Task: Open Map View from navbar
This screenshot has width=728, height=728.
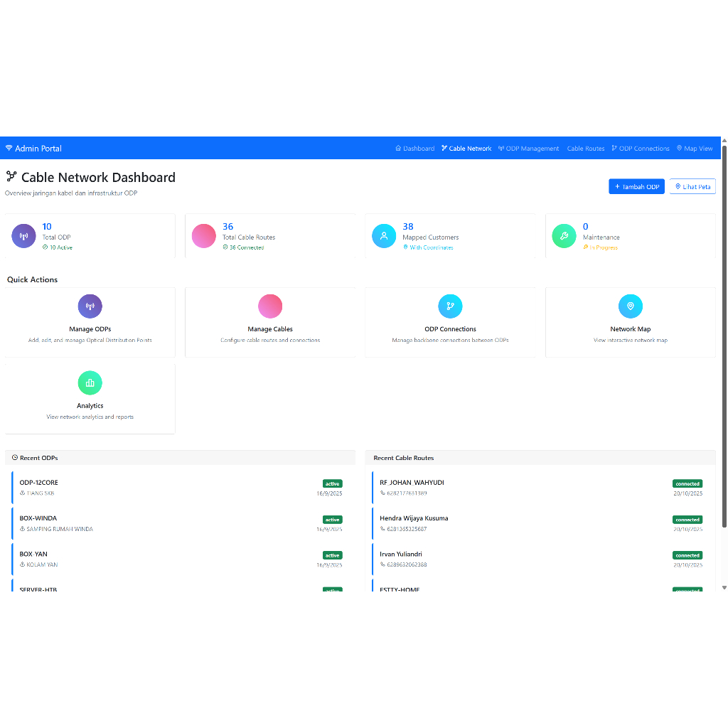Action: pyautogui.click(x=695, y=149)
